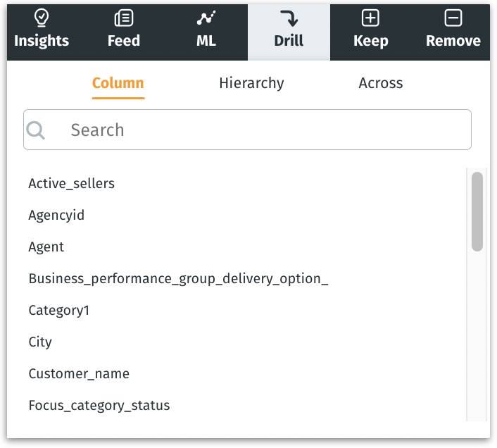Select the Agent column
497x448 pixels.
pyautogui.click(x=46, y=247)
